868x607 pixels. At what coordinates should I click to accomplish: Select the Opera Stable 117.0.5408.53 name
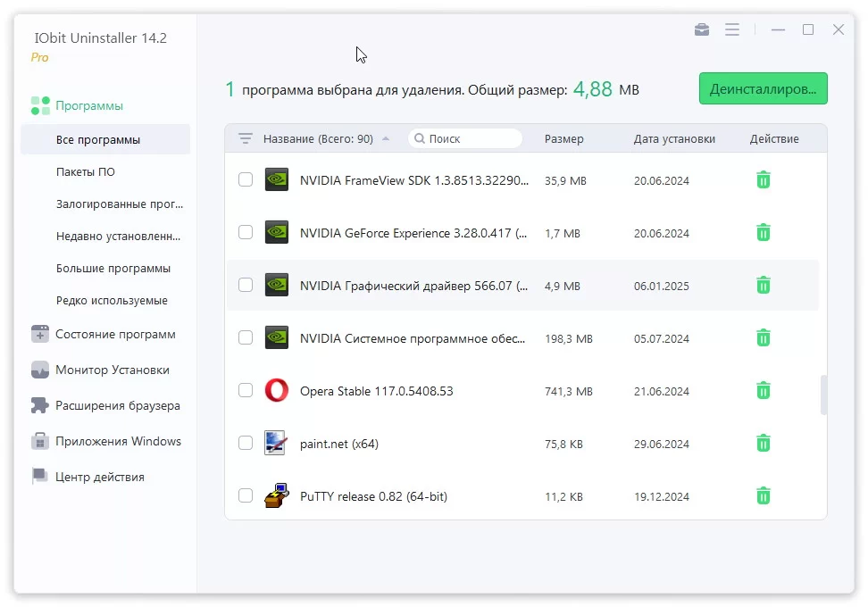coord(377,391)
